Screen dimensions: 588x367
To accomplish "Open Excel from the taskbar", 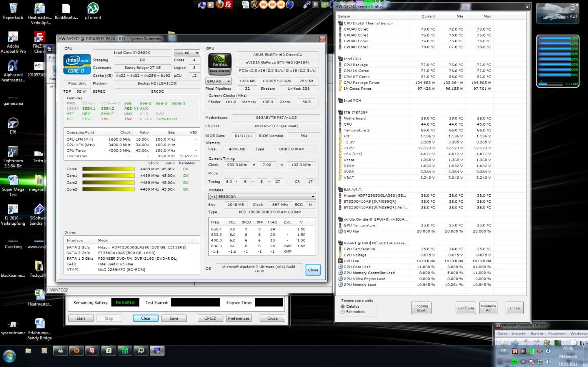I will (x=109, y=350).
